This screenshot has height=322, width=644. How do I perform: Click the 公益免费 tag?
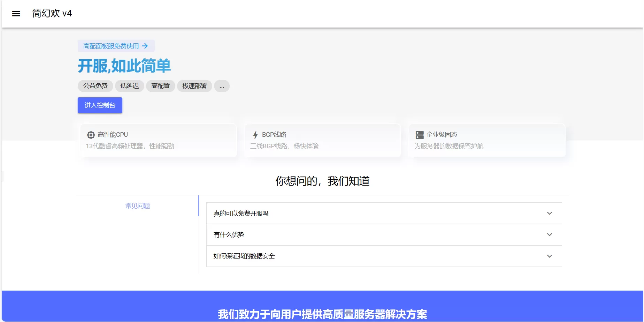point(95,86)
